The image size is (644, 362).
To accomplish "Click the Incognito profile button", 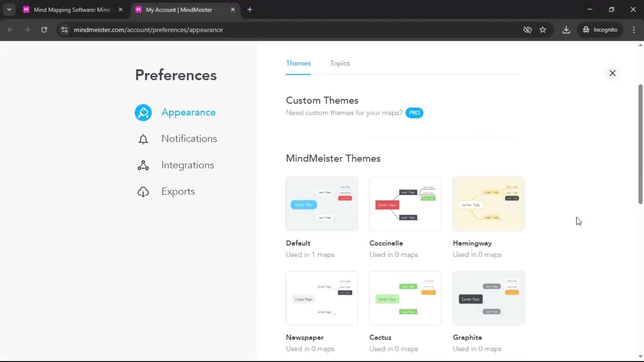I will coord(600,30).
